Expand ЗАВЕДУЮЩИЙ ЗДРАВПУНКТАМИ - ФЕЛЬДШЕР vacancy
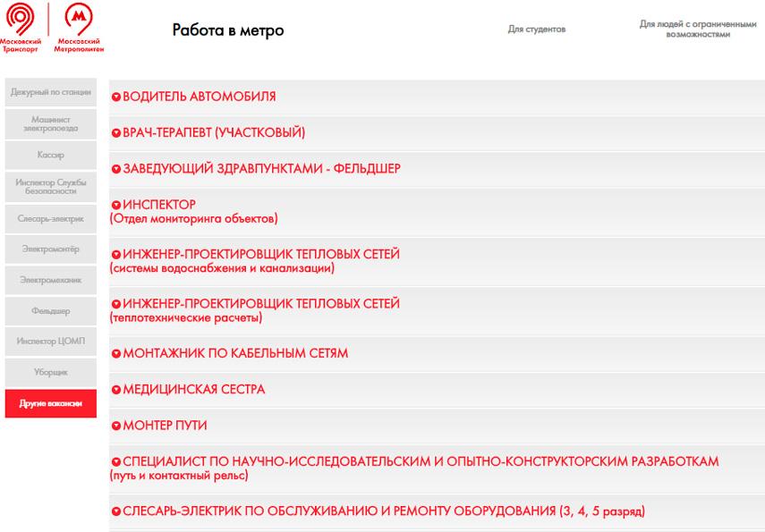The height and width of the screenshot is (532, 765). click(x=261, y=168)
